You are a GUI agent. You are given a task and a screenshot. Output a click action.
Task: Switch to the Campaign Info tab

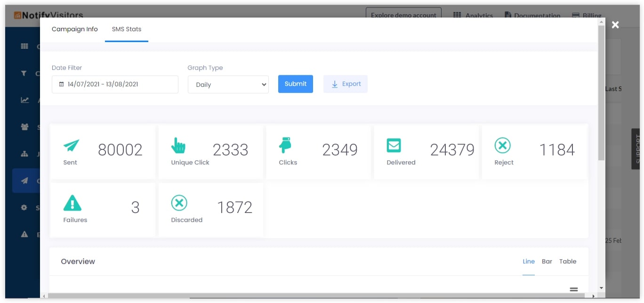pos(74,29)
